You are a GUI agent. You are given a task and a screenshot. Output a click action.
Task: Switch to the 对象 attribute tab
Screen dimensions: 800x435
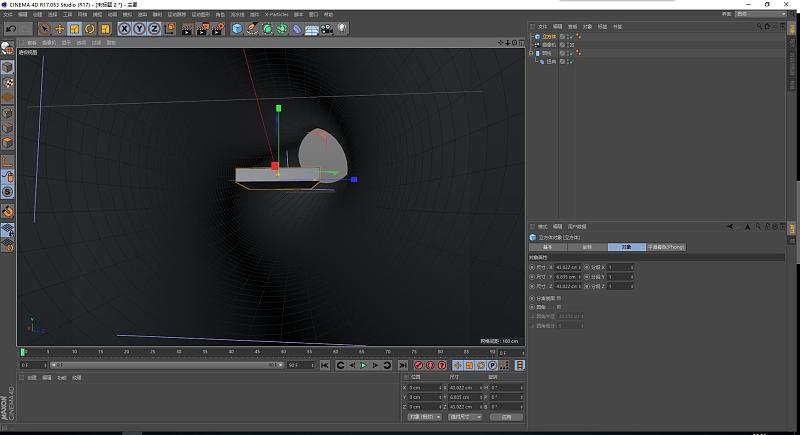626,246
